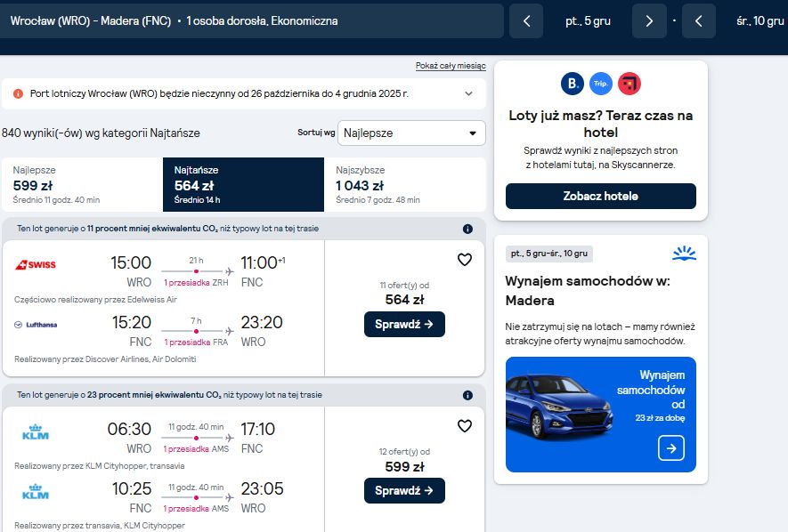
Task: Click the red hotel partner logo icon
Action: (x=630, y=84)
